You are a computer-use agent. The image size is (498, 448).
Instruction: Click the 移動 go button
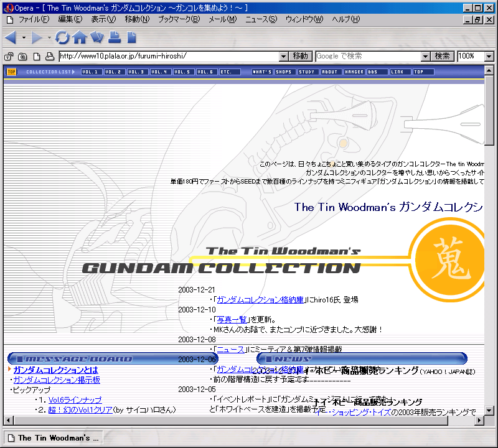pos(301,57)
